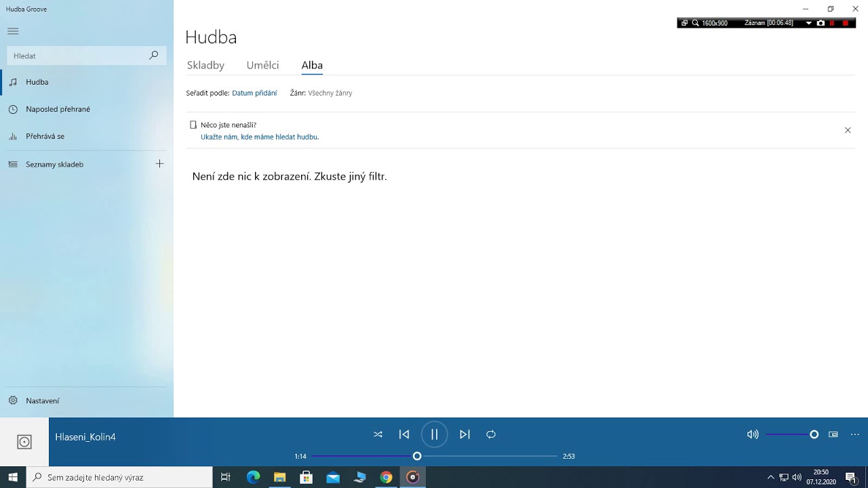Focus the Hledat search box
The height and width of the screenshot is (488, 868).
pyautogui.click(x=86, y=56)
